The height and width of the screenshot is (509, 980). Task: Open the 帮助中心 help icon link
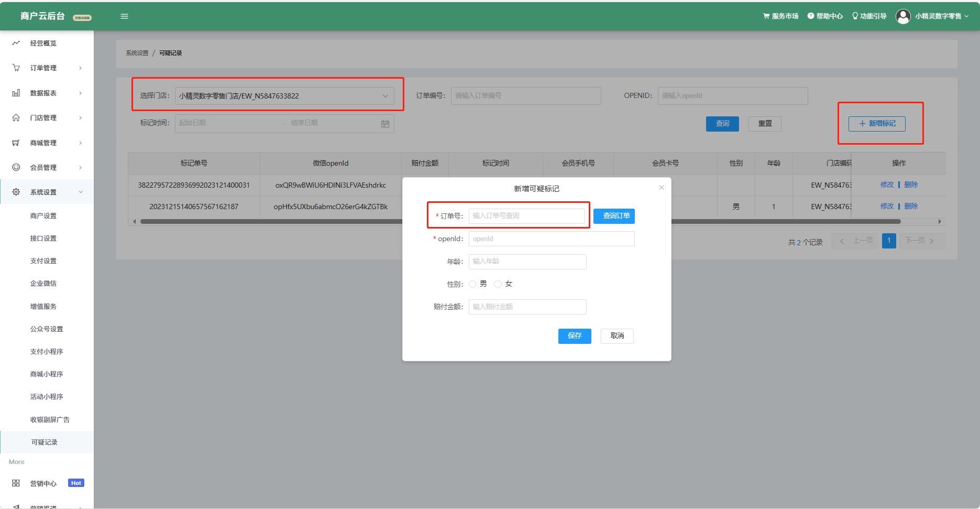pos(825,16)
